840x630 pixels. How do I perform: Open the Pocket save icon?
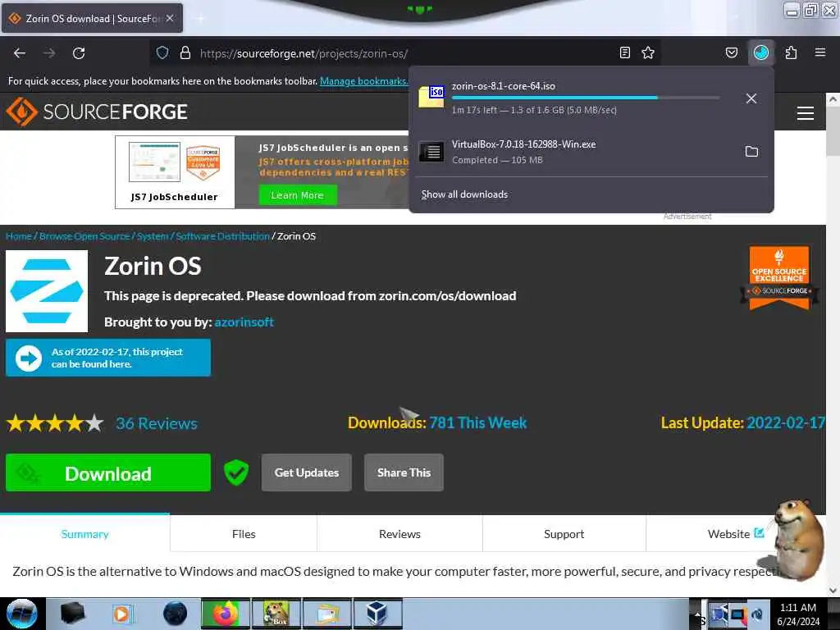coord(731,52)
